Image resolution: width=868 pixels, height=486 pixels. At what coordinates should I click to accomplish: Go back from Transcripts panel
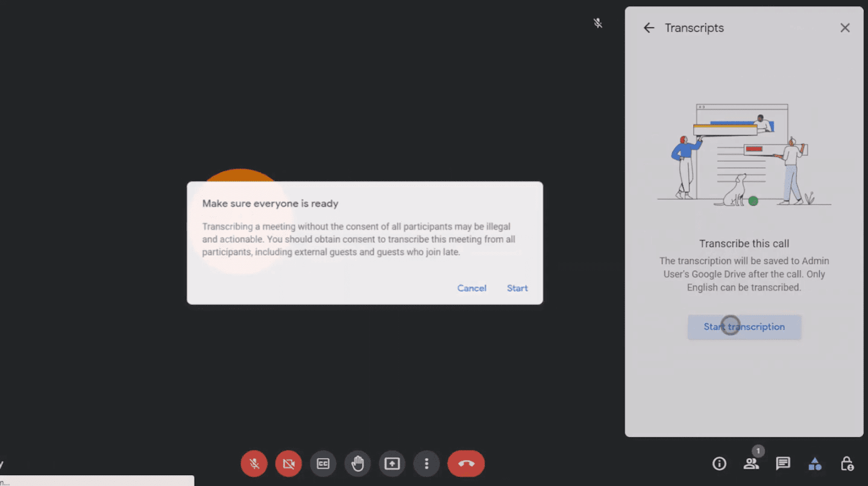coord(649,28)
